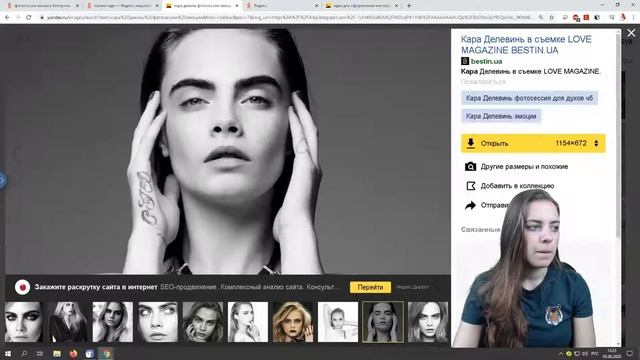Click the red extension icon in Chrome toolbar
The image size is (640, 360).
(x=586, y=18)
